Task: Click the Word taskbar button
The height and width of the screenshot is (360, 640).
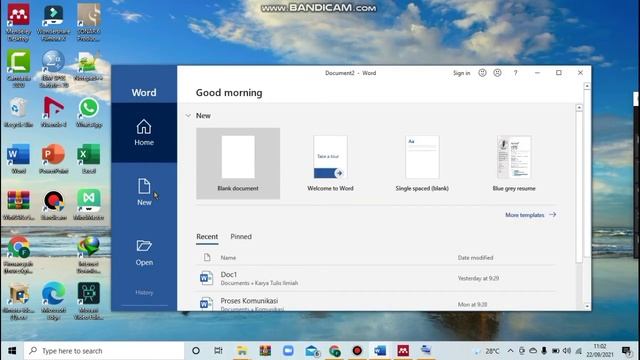Action: 380,351
